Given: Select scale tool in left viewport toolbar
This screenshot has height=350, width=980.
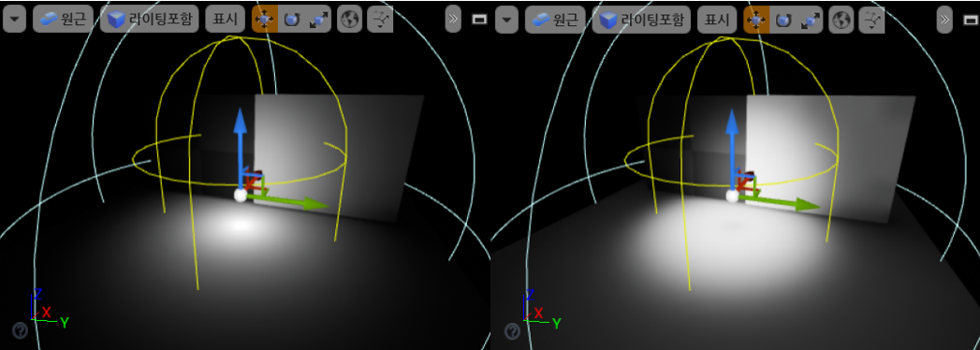Looking at the screenshot, I should pos(319,20).
